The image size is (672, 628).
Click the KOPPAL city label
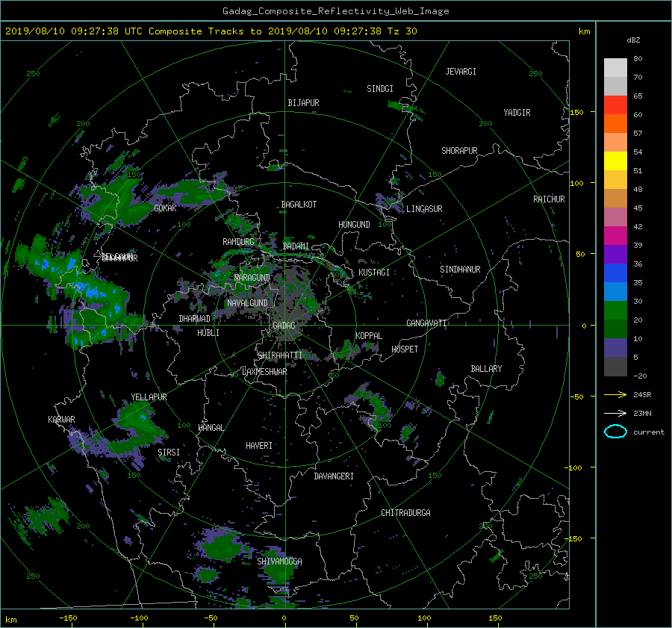(369, 336)
